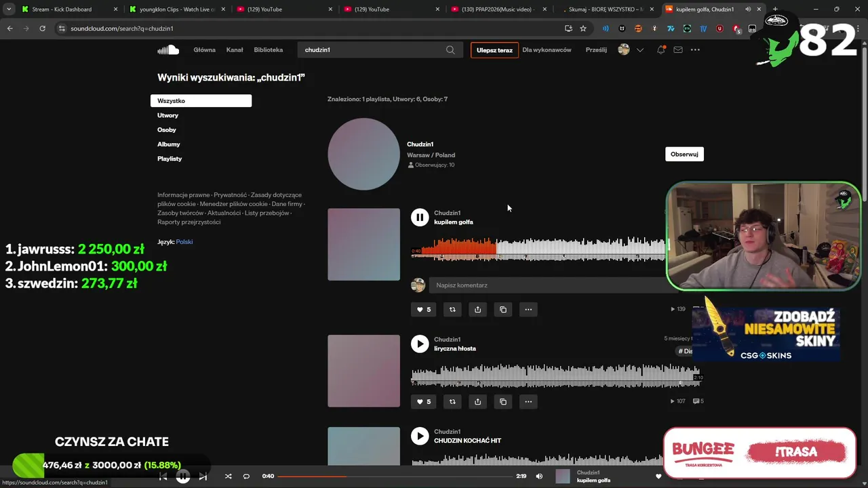This screenshot has width=868, height=488.
Task: Click the browser address bar
Action: click(x=312, y=28)
